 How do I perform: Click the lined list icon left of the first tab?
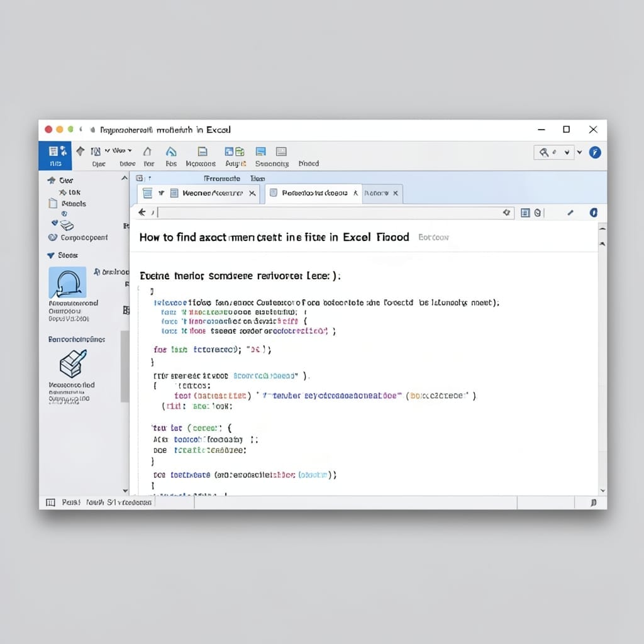point(147,193)
